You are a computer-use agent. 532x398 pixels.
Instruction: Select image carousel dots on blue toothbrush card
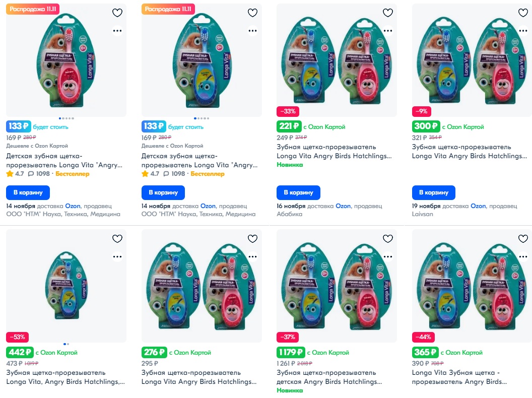[202, 118]
